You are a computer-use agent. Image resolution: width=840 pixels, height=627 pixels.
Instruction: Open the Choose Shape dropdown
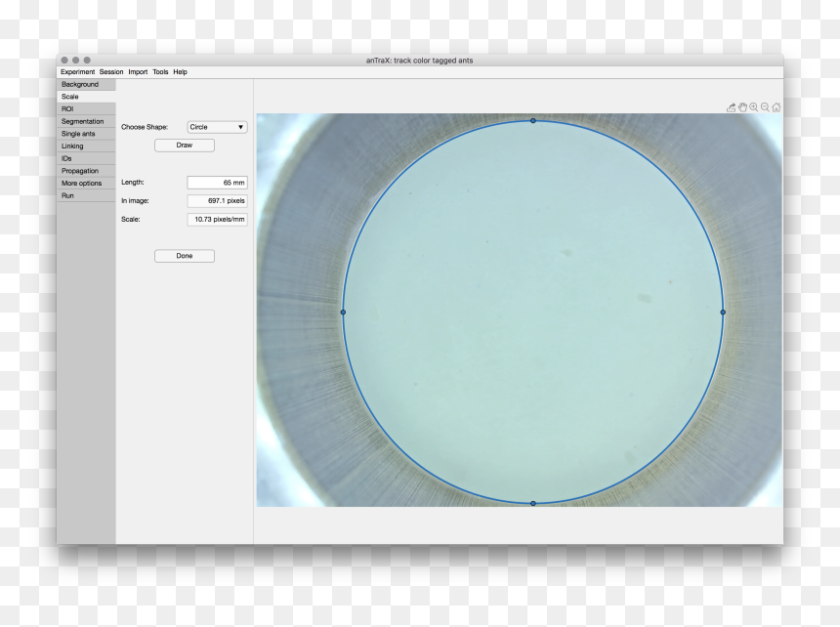[217, 127]
